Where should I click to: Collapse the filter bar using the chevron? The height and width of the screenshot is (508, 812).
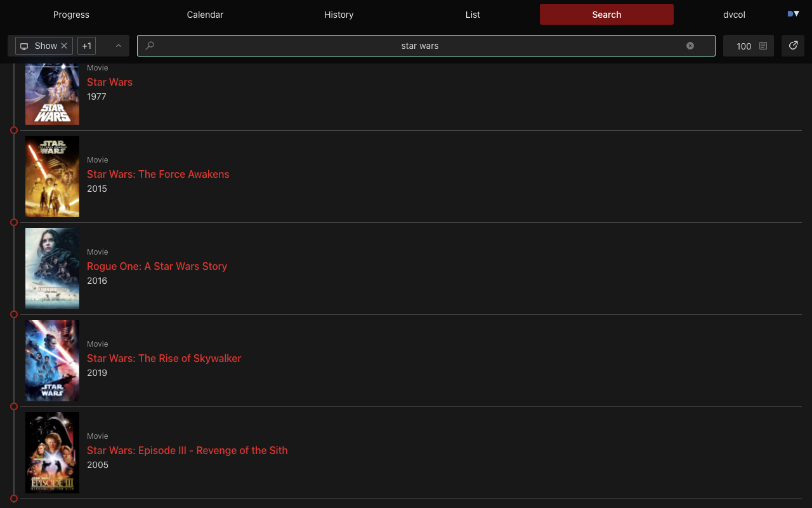click(118, 46)
